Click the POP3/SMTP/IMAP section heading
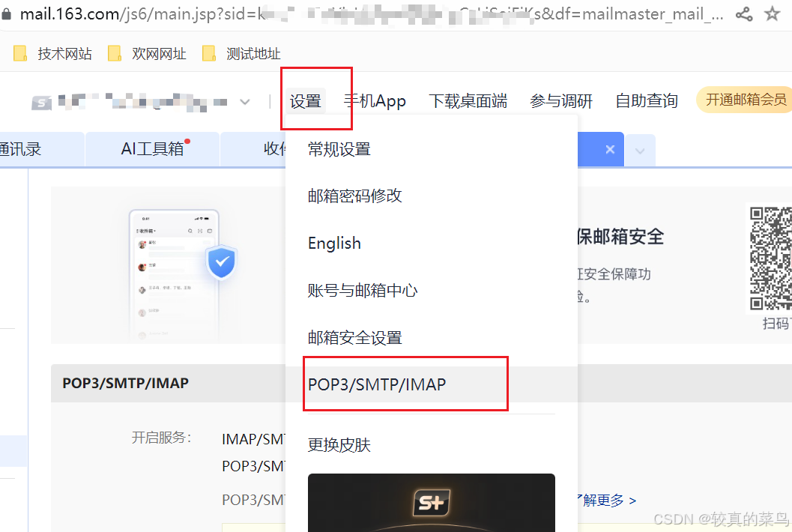Screen dimensions: 792x532 pos(125,383)
